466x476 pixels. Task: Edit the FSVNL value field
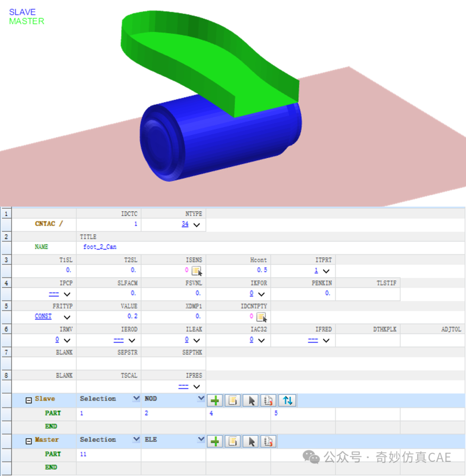[173, 294]
